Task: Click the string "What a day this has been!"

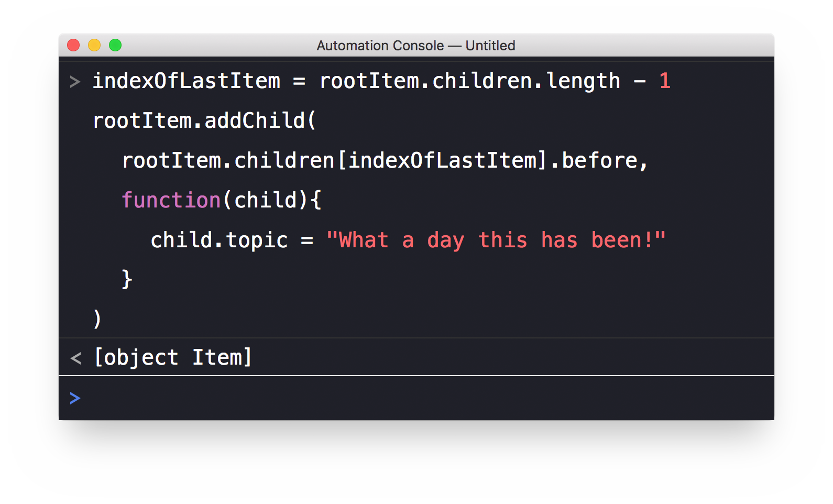Action: point(496,240)
